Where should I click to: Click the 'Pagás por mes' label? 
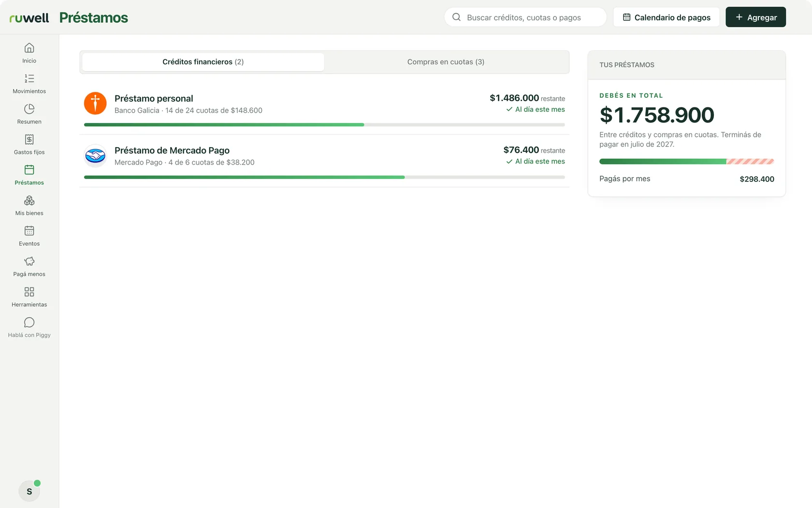point(625,179)
